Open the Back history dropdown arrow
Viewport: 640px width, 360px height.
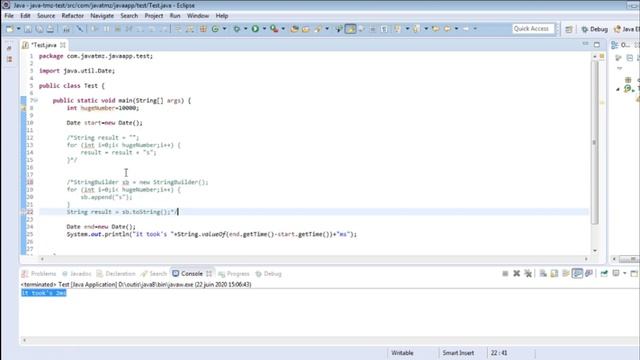456,29
